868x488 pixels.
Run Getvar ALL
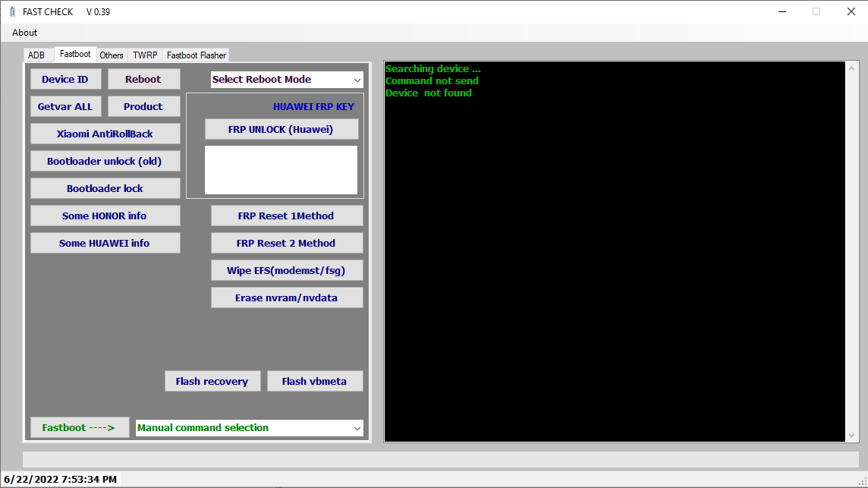pyautogui.click(x=65, y=106)
